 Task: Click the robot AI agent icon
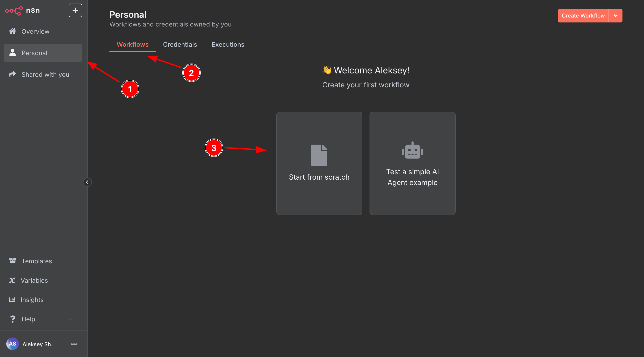[x=412, y=150]
